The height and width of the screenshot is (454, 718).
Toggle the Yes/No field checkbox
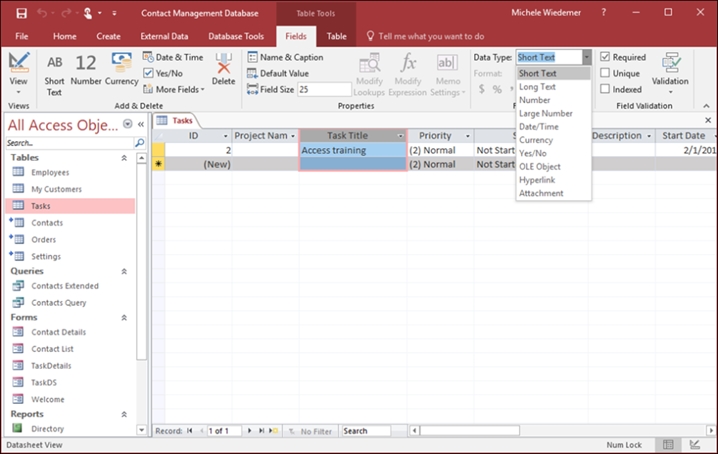148,73
